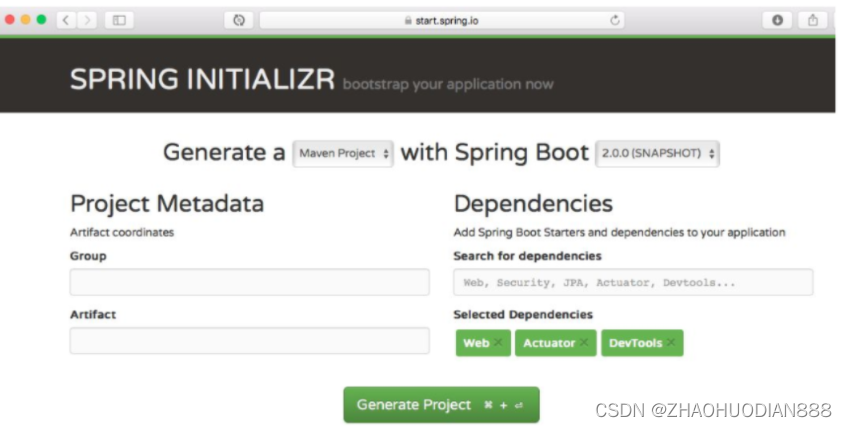Focus the Group input field
The height and width of the screenshot is (427, 847).
click(250, 282)
